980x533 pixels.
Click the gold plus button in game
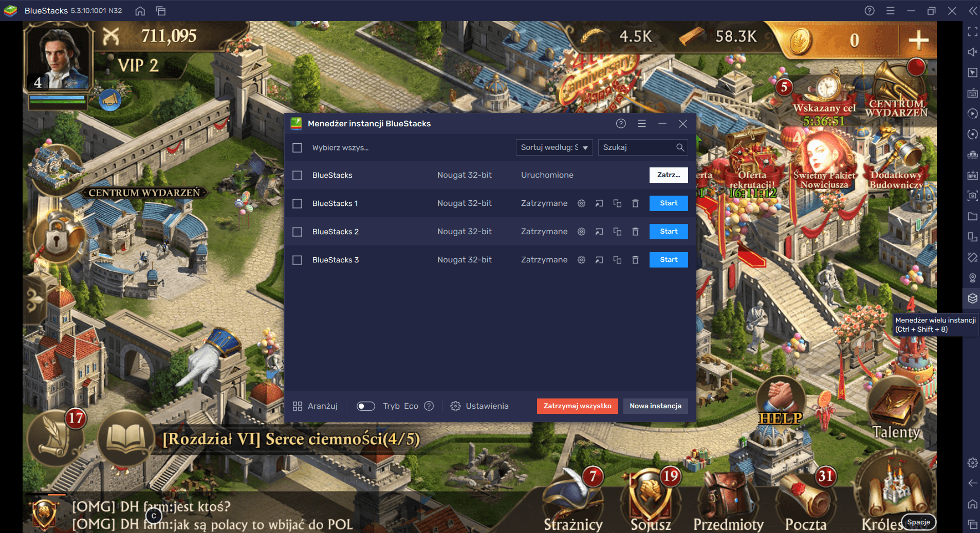pyautogui.click(x=918, y=41)
